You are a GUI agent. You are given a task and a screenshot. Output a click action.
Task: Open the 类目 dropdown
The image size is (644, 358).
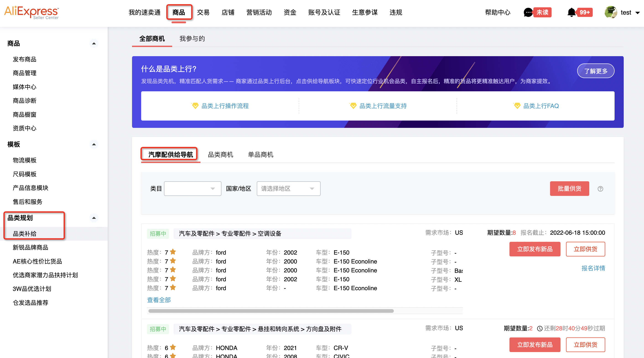point(192,189)
